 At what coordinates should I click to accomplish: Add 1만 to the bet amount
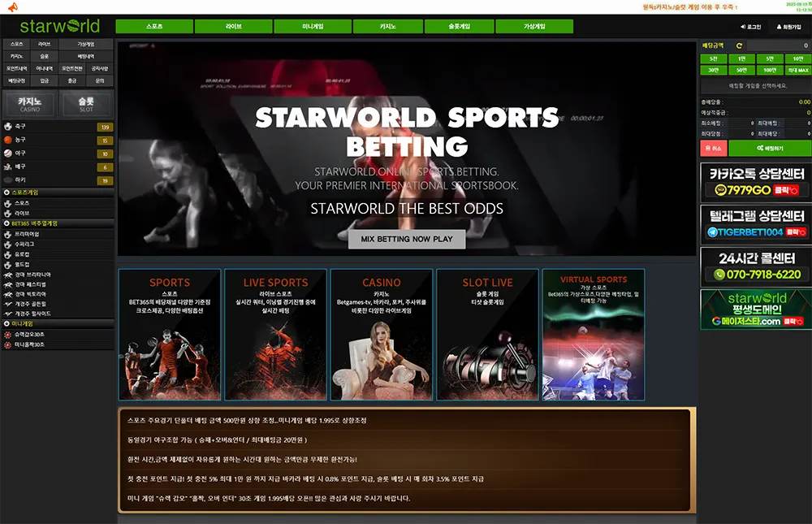[x=741, y=59]
